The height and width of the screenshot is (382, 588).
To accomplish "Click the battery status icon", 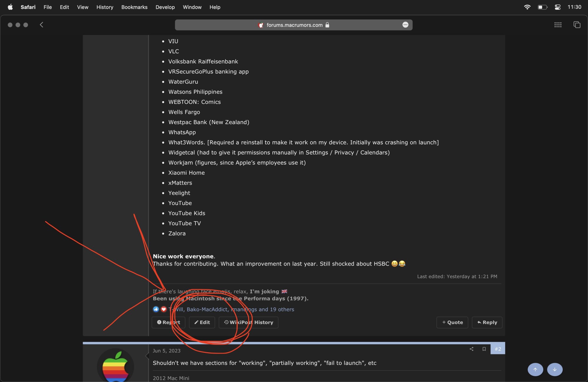I will 542,7.
